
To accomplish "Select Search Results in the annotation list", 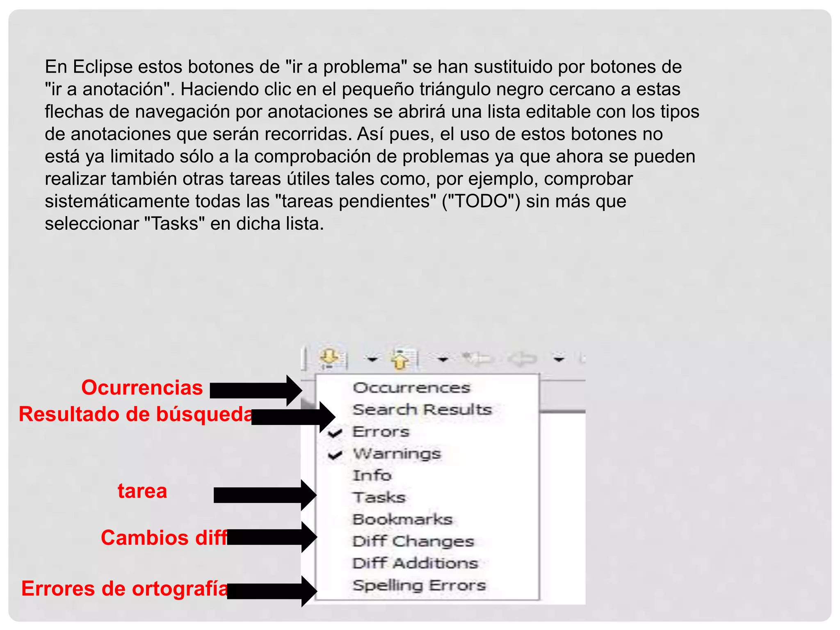I will coord(427,409).
